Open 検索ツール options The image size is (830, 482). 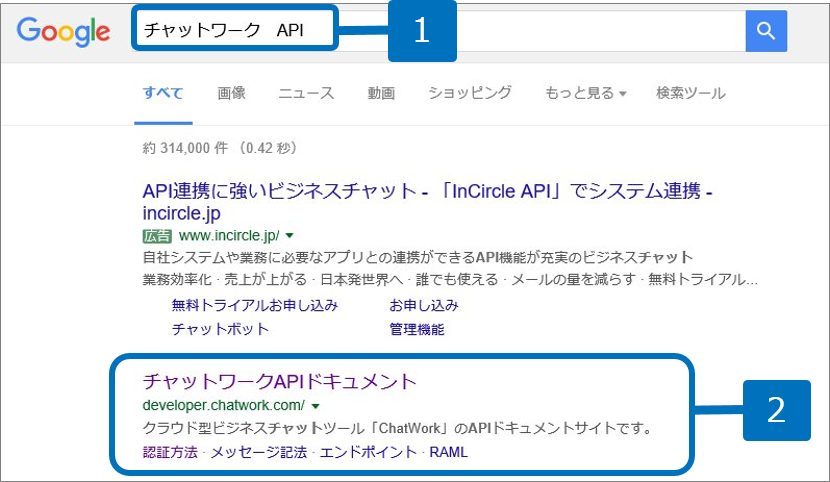(x=691, y=93)
